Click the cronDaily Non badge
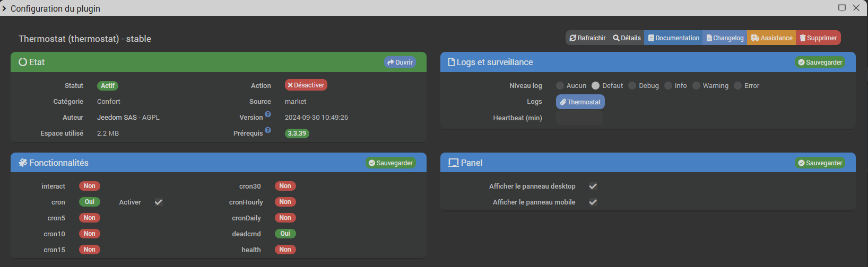This screenshot has height=267, width=868. (x=285, y=218)
